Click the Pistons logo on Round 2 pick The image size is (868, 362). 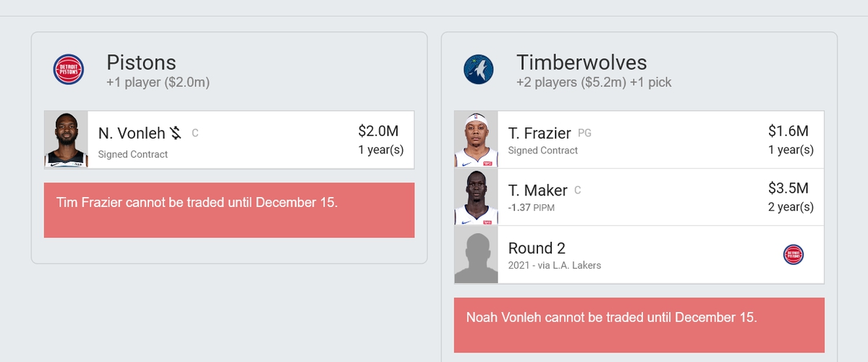pyautogui.click(x=793, y=254)
